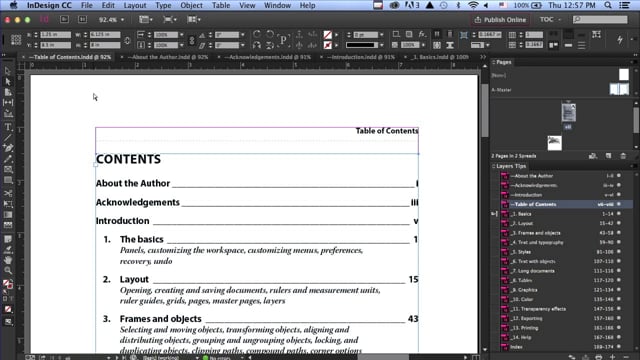Select the Free Transform tool
640x360 pixels.
click(x=8, y=204)
